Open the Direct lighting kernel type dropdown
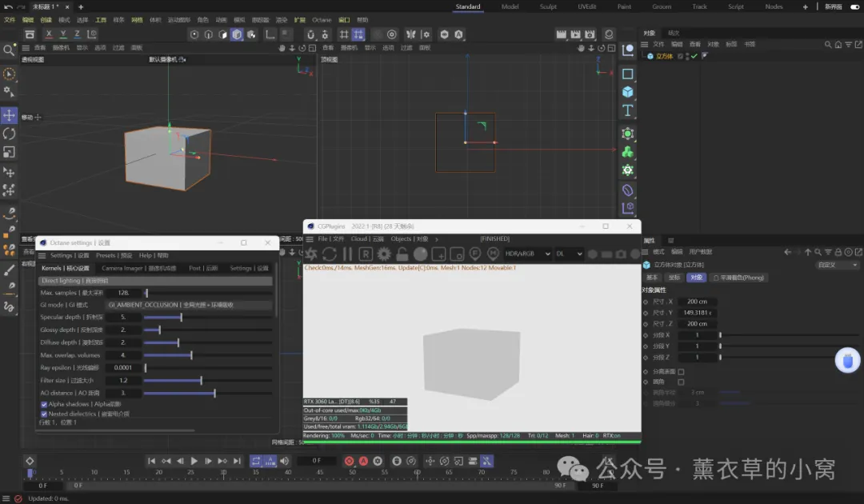 pyautogui.click(x=155, y=281)
